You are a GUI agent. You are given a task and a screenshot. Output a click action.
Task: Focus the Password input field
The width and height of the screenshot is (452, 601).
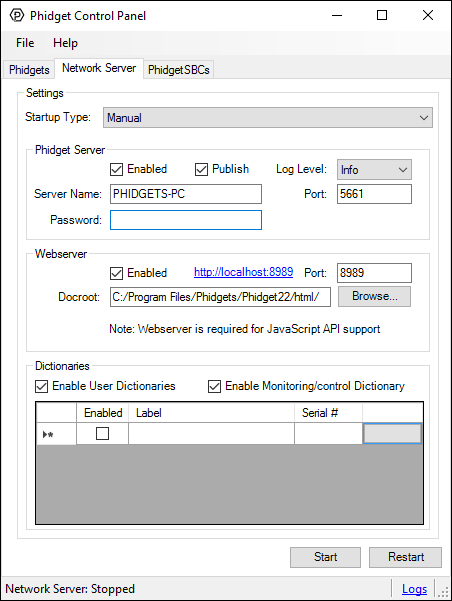186,220
